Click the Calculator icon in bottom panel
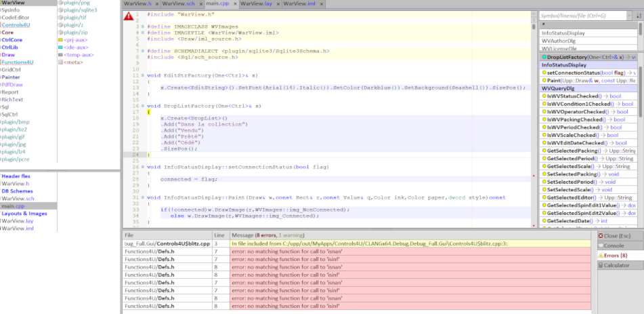Viewport: 644px width, 314px height. tap(601, 265)
